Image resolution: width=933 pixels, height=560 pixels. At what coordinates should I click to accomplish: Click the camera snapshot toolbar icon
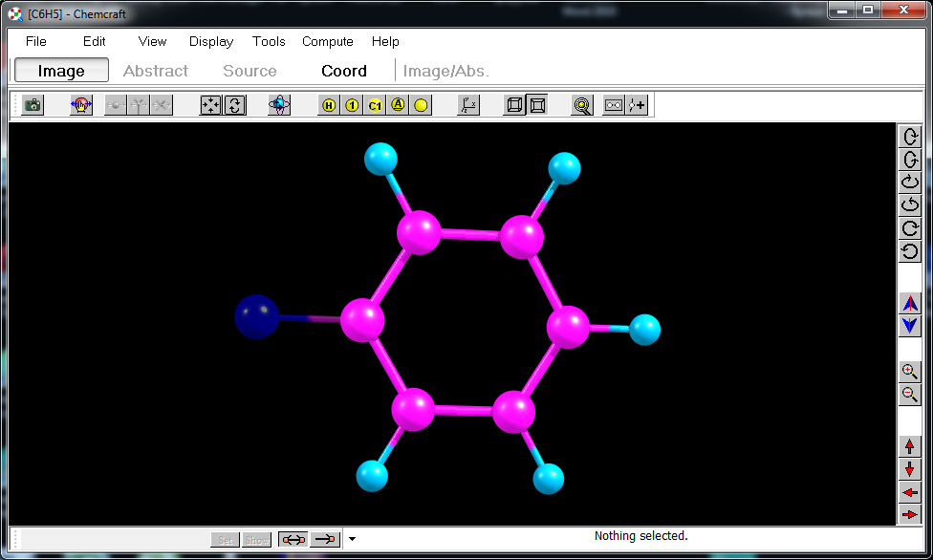point(33,105)
